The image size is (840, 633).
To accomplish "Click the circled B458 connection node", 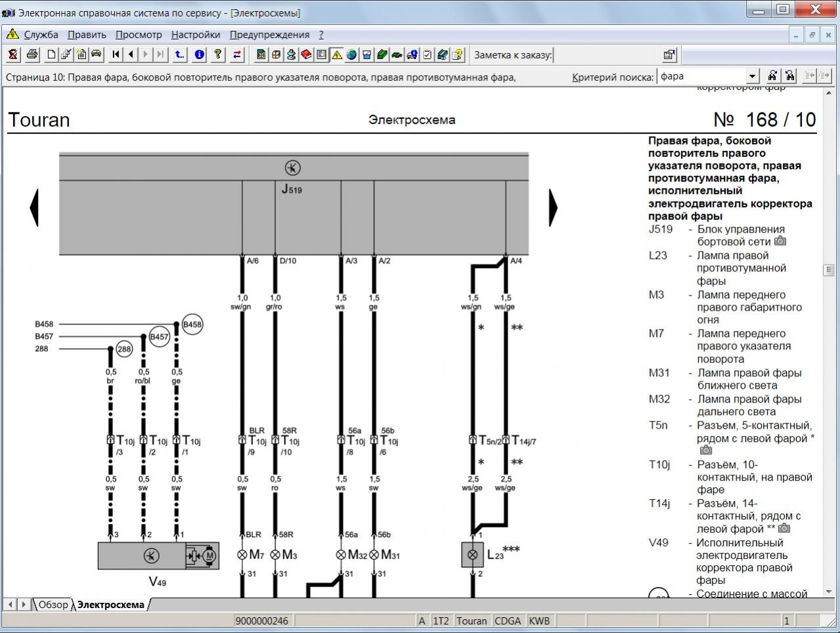I will tap(192, 324).
